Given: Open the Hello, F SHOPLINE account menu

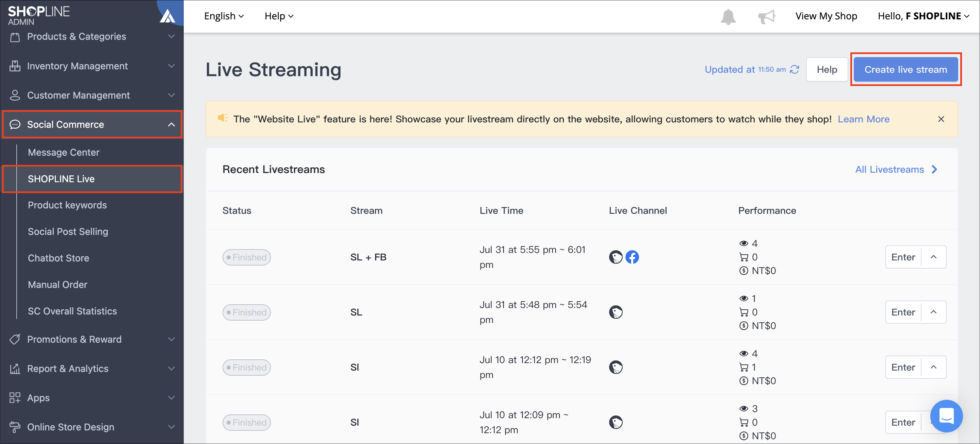Looking at the screenshot, I should point(923,16).
